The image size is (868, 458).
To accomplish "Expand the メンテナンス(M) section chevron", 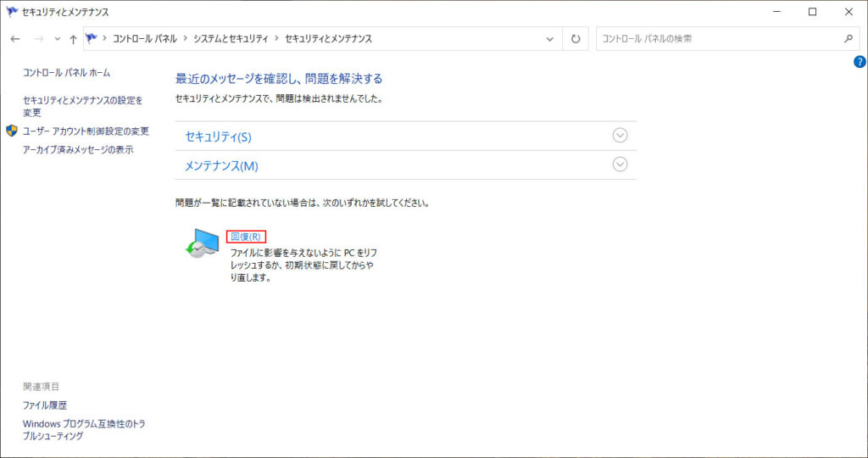I will (x=620, y=165).
